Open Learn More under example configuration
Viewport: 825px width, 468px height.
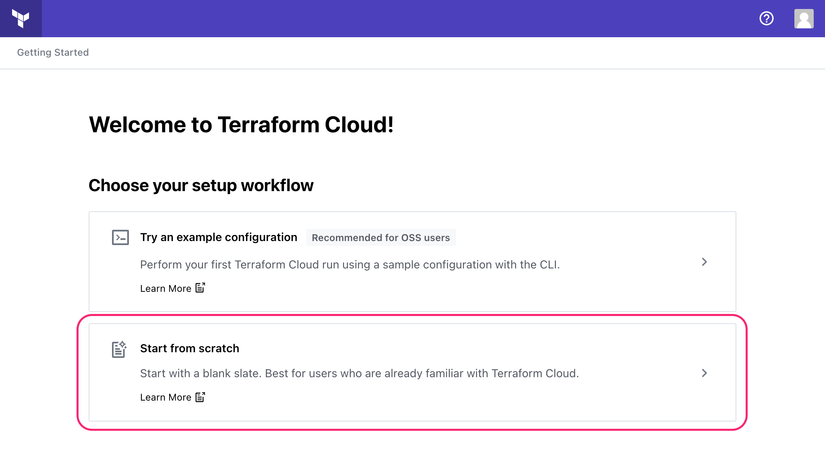click(165, 288)
